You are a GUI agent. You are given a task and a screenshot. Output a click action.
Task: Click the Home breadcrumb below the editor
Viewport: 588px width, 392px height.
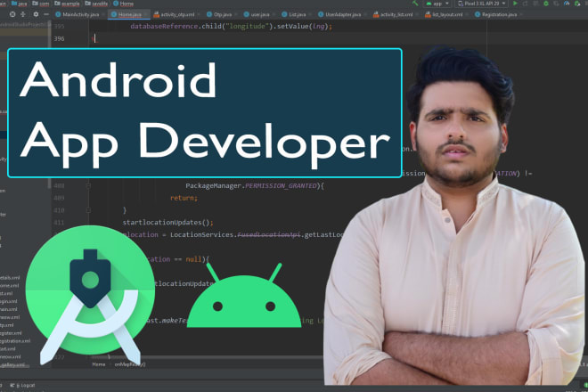(99, 364)
